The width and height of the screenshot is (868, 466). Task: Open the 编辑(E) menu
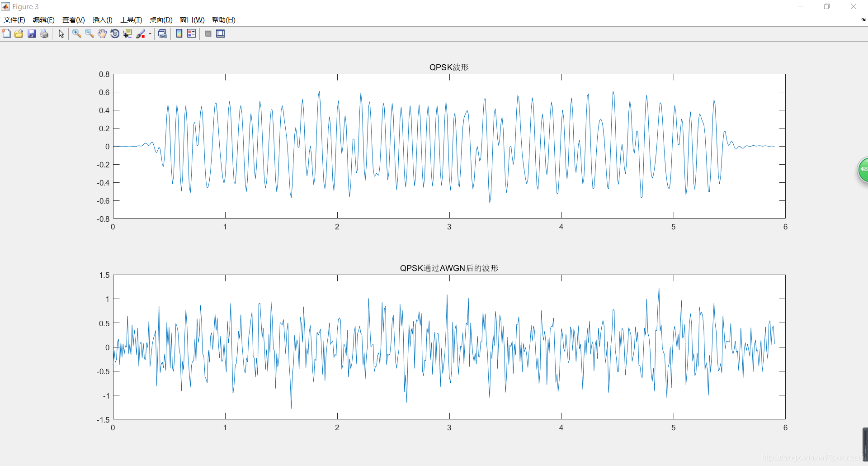(44, 20)
